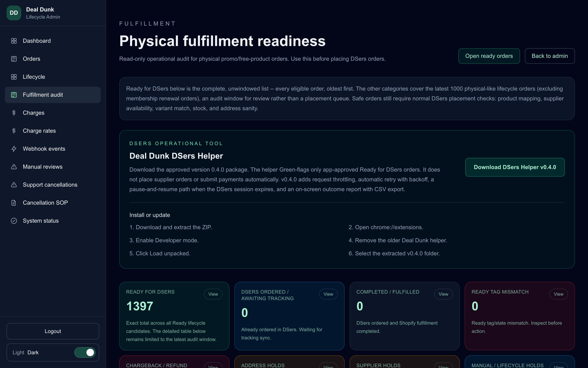This screenshot has height=368, width=588.
Task: Click the Fulfillment audit sidebar icon
Action: (x=14, y=95)
